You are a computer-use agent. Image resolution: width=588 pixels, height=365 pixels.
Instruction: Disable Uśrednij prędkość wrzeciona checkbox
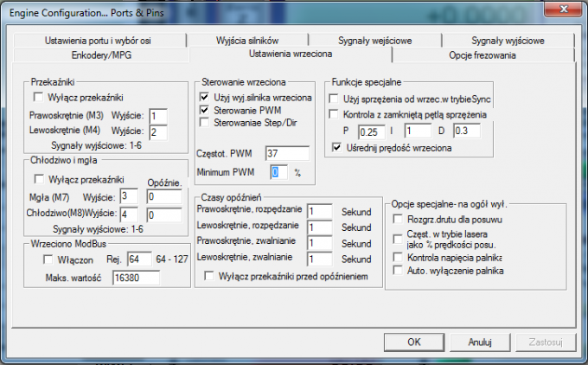pos(336,148)
